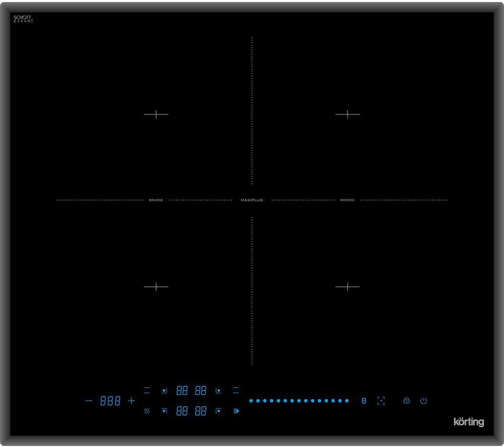Viewport: 504px width, 447px height.
Task: Tap the upper-left two-digit power display
Action: pyautogui.click(x=182, y=391)
